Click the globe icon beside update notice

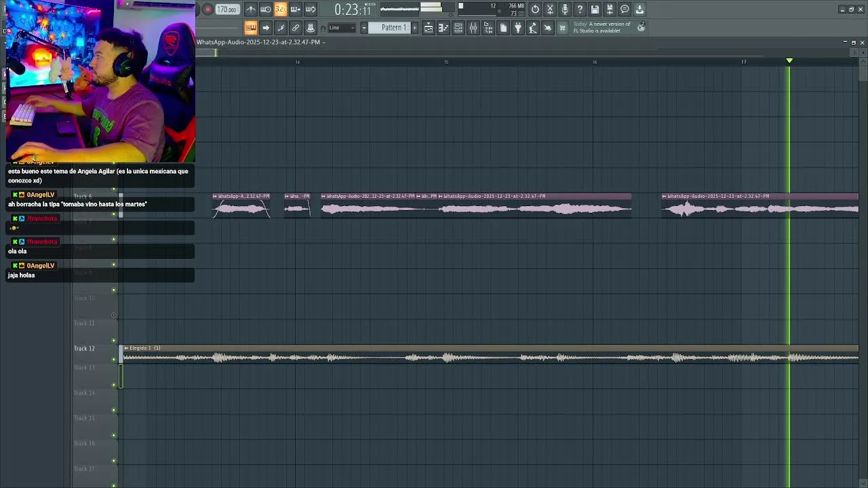point(641,27)
